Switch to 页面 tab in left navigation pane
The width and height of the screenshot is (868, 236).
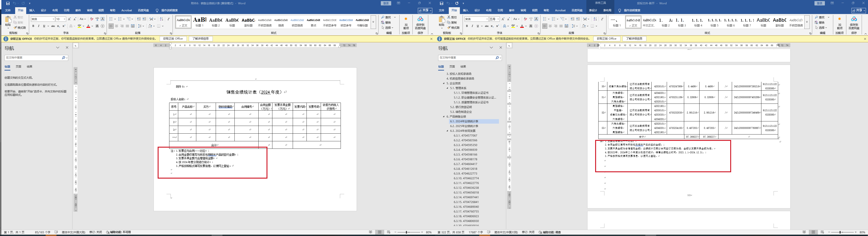click(x=19, y=67)
